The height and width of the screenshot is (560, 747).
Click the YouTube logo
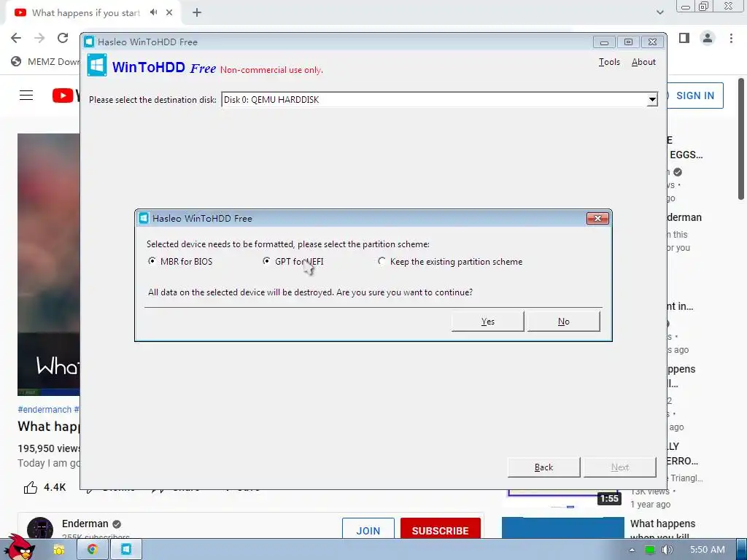[x=66, y=96]
